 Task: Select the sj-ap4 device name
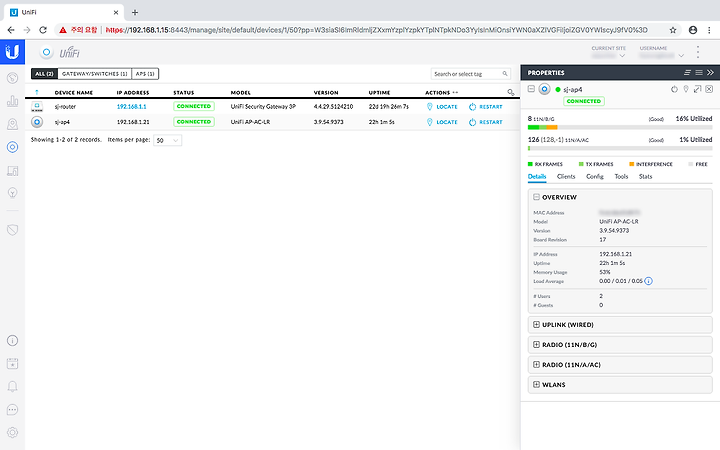[62, 122]
